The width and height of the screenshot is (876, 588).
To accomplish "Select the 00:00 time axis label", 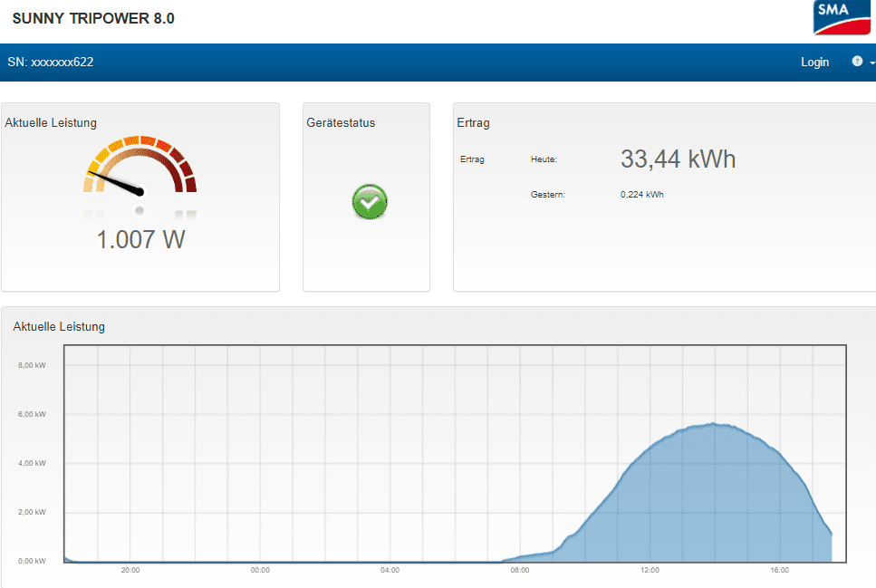I will click(260, 570).
